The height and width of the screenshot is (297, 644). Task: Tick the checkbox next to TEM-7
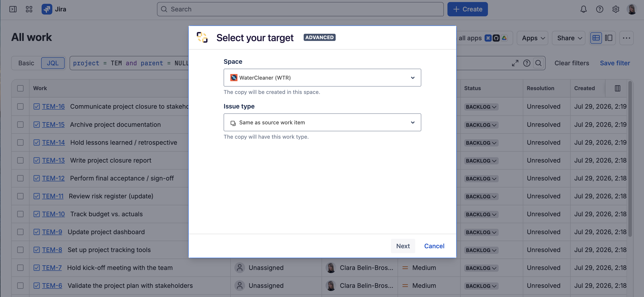coord(20,268)
